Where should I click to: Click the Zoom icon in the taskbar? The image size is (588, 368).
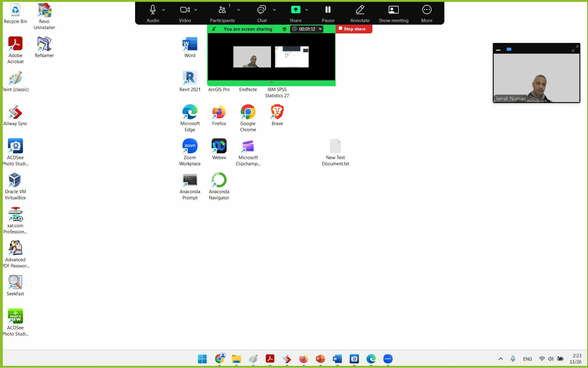point(388,358)
